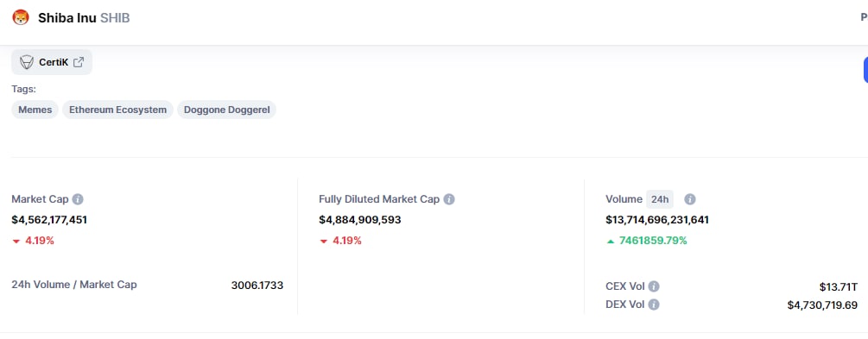Open the 24h volume period selector
Screen dimensions: 868x339
coord(659,199)
